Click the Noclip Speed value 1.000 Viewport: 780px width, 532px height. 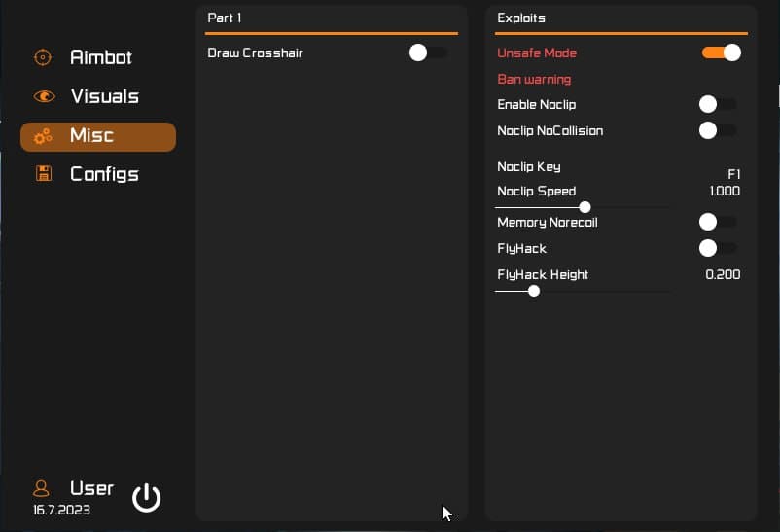coord(725,191)
